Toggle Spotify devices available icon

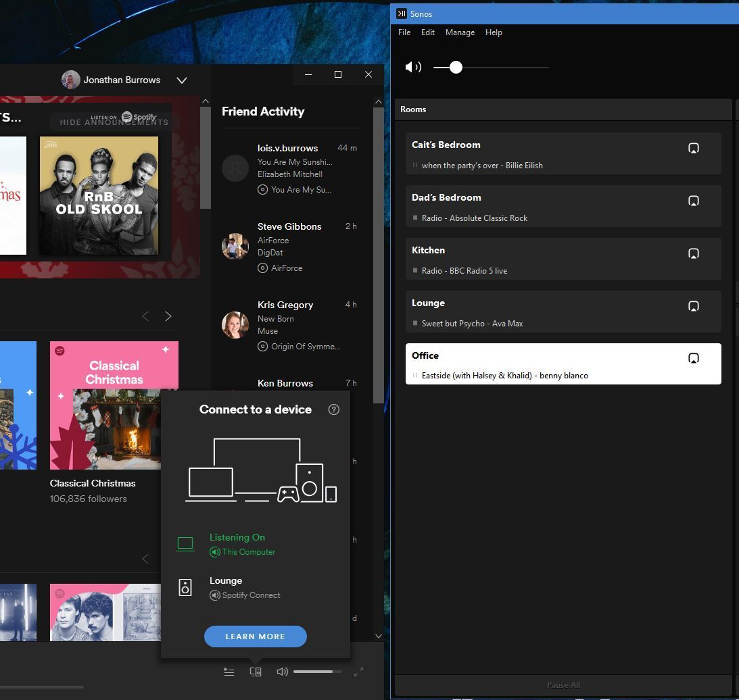point(256,672)
